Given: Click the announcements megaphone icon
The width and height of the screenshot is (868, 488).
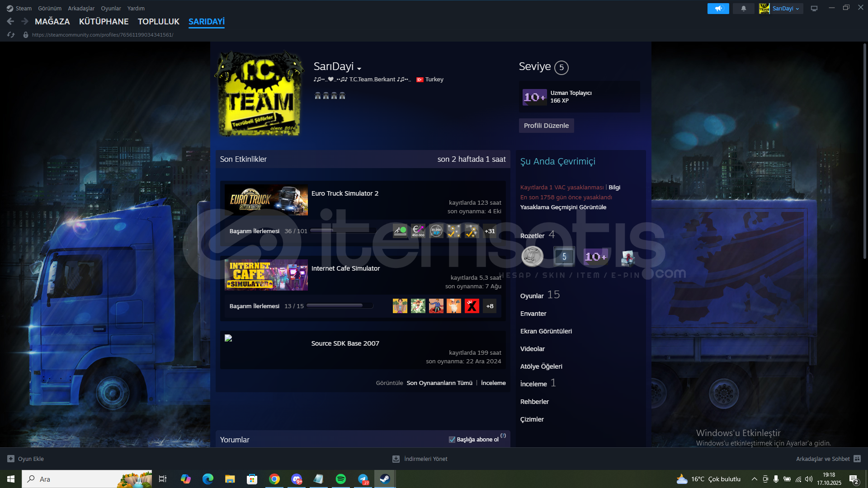Looking at the screenshot, I should tap(718, 9).
